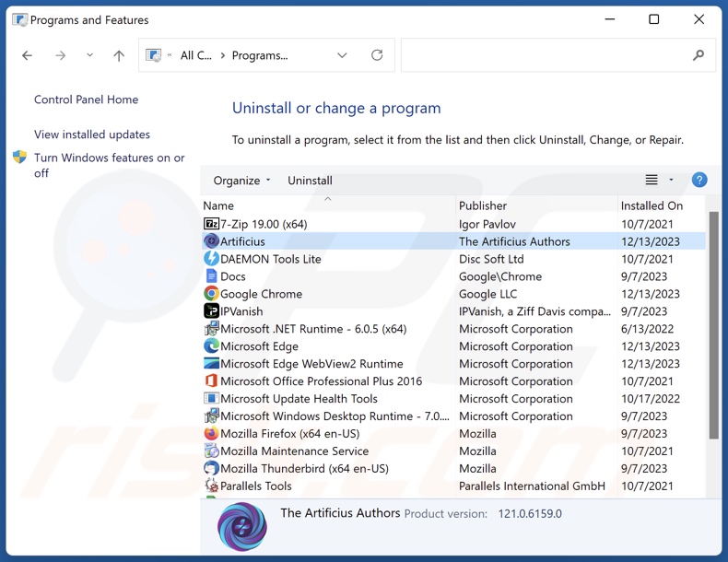The image size is (728, 562).
Task: Click the DAEMON Tools Lite lightning icon
Action: pyautogui.click(x=211, y=259)
